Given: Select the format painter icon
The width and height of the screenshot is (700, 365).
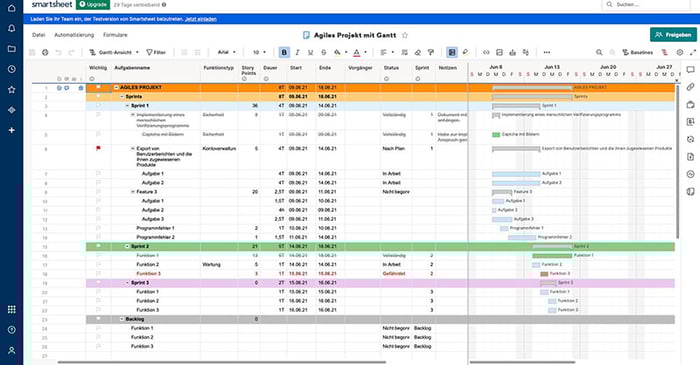Looking at the screenshot, I should 431,52.
